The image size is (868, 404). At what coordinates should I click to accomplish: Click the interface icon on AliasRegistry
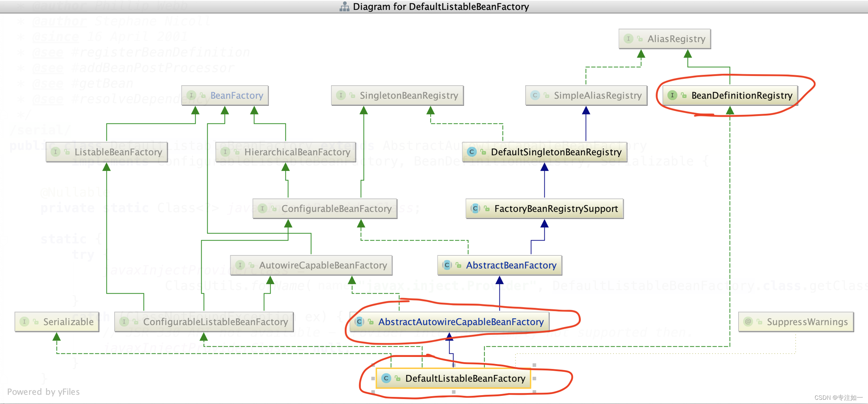(629, 39)
